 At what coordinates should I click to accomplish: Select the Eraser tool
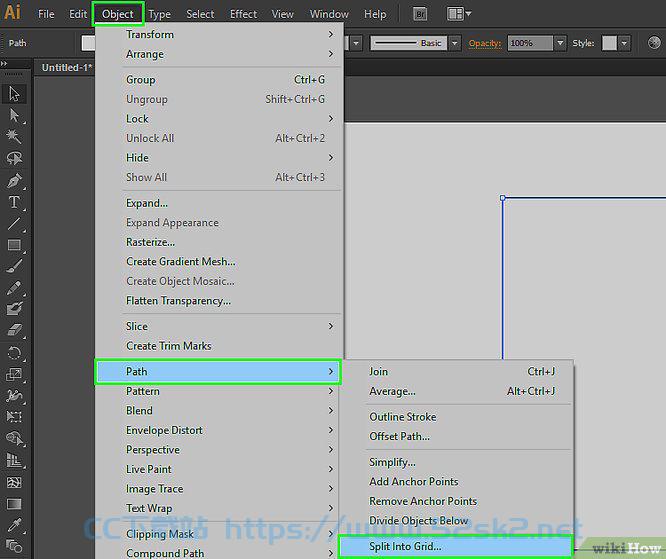[14, 330]
